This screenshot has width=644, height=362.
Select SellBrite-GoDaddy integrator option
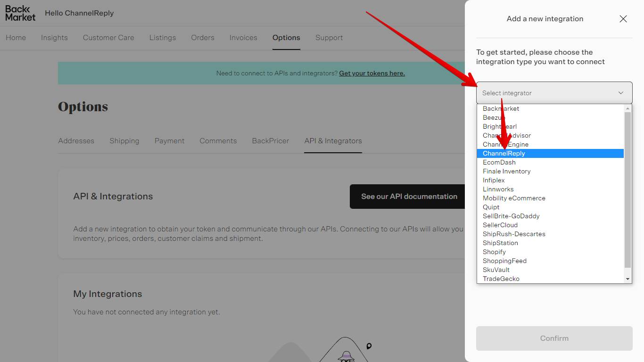[550, 216]
